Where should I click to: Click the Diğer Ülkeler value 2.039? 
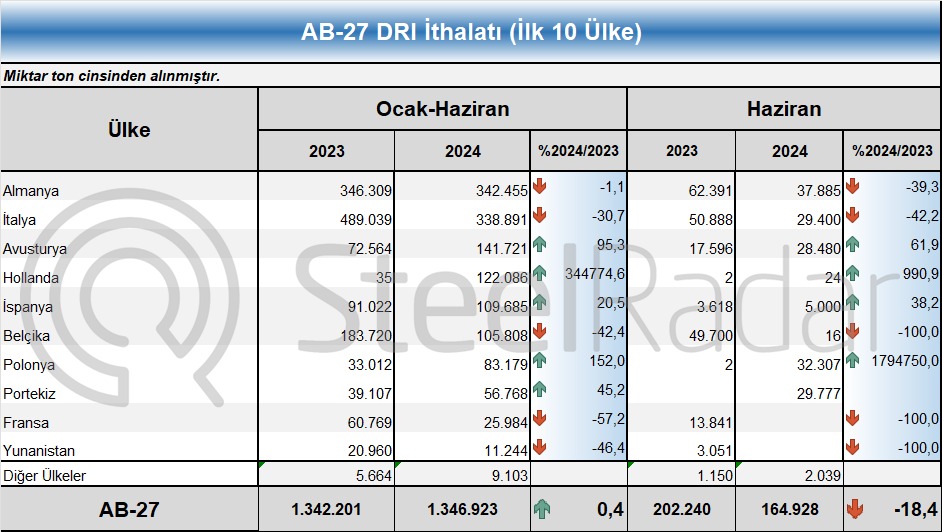pyautogui.click(x=789, y=476)
